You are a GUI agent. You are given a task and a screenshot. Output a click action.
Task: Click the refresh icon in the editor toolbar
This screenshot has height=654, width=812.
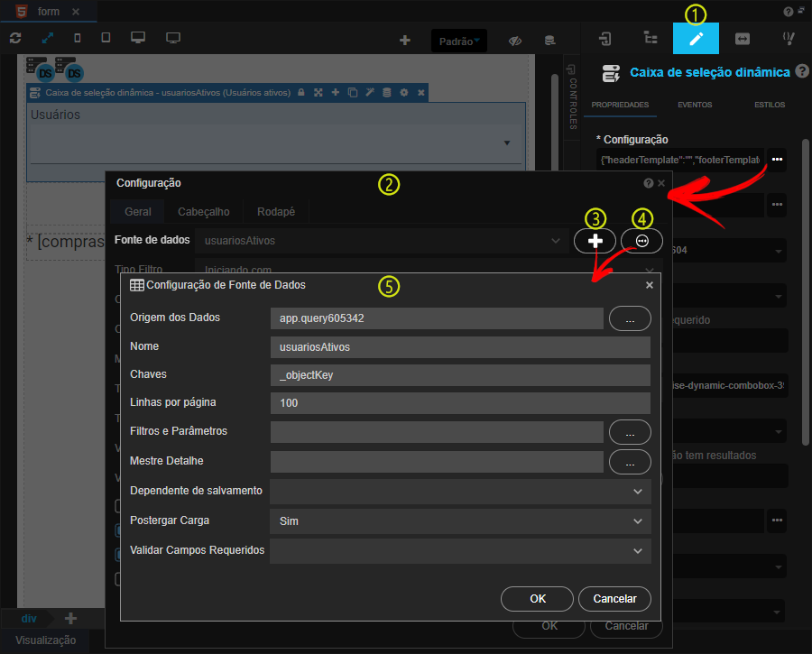click(x=15, y=38)
